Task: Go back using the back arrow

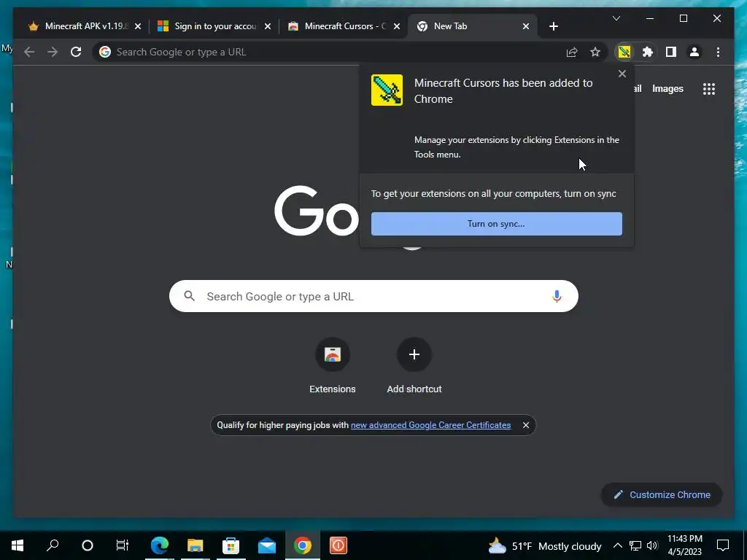Action: 29,52
